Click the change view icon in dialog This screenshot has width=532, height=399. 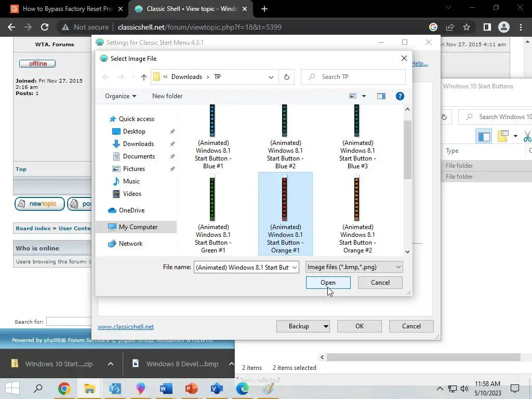[353, 96]
